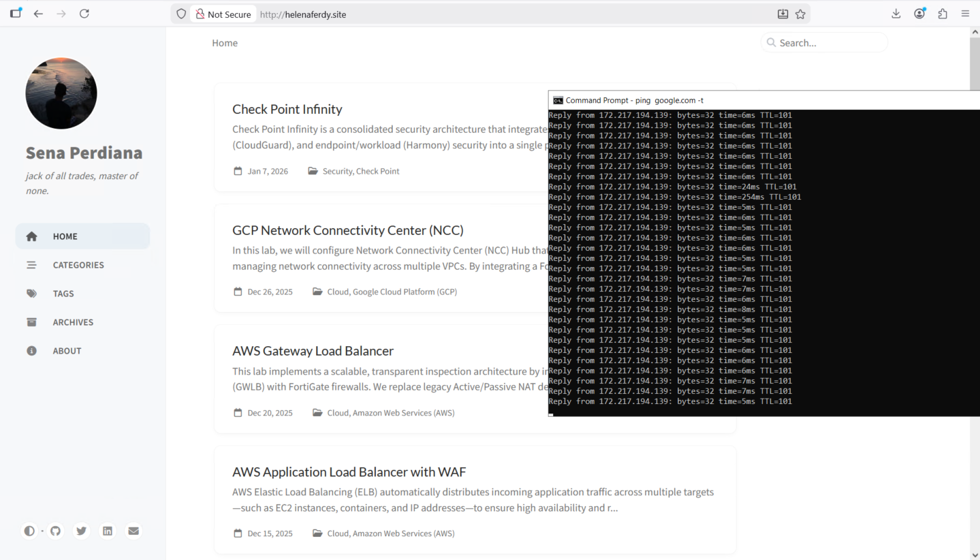Screen dimensions: 980x560
Task: Open the tracking protection shield icon
Action: click(181, 14)
